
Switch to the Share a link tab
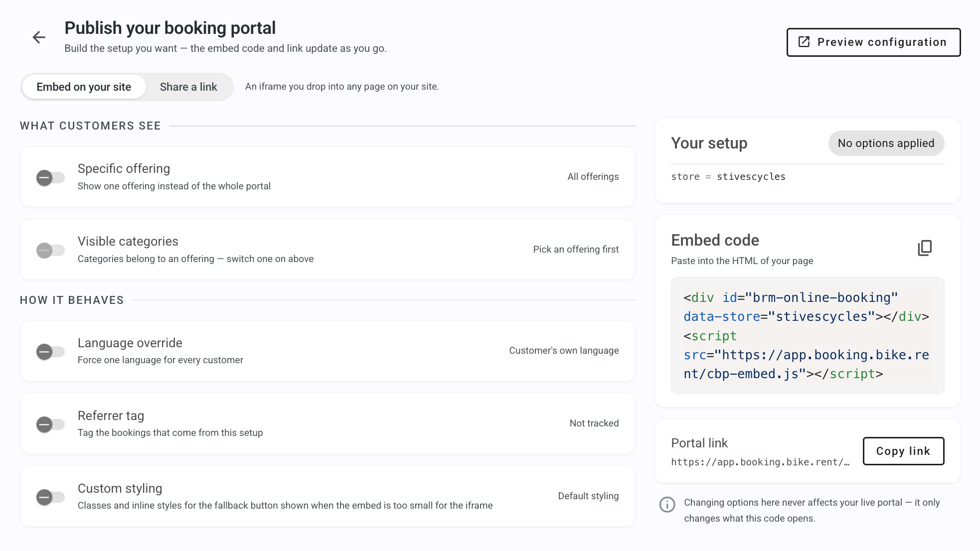click(188, 87)
